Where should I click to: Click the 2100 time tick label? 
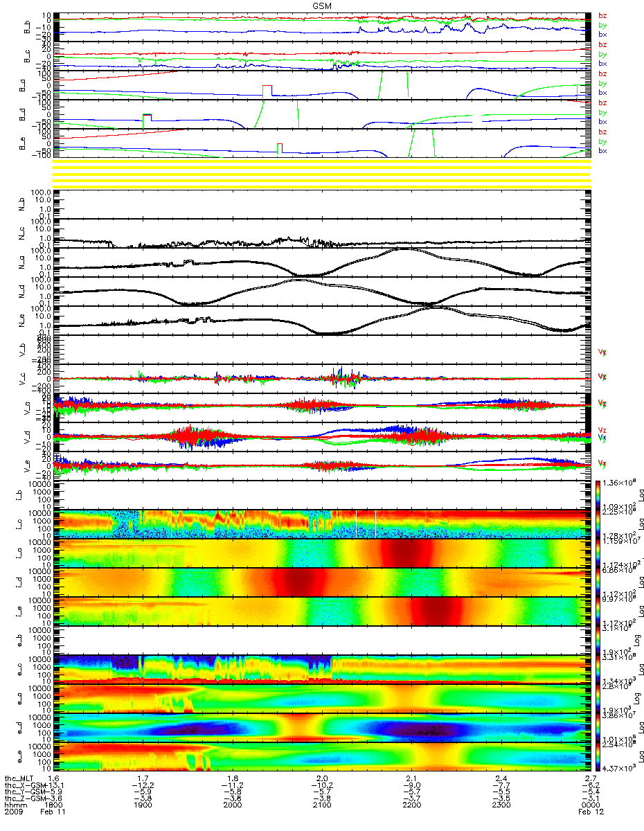321,806
